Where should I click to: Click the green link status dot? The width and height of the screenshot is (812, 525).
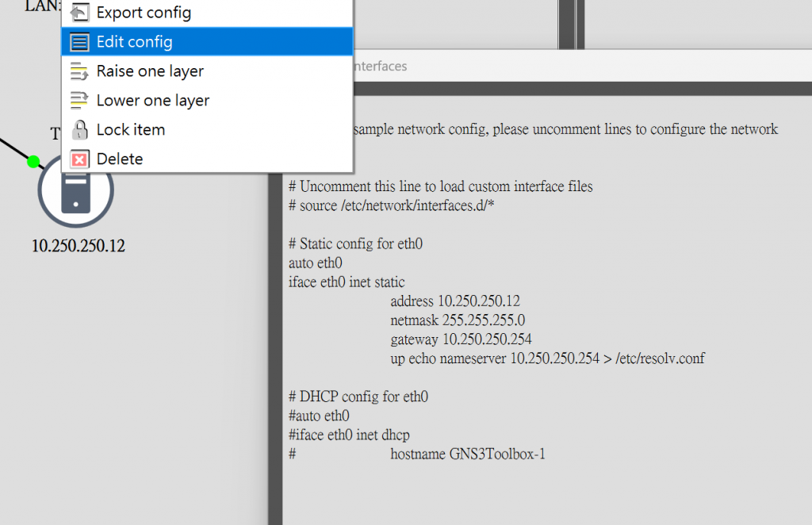(x=33, y=162)
